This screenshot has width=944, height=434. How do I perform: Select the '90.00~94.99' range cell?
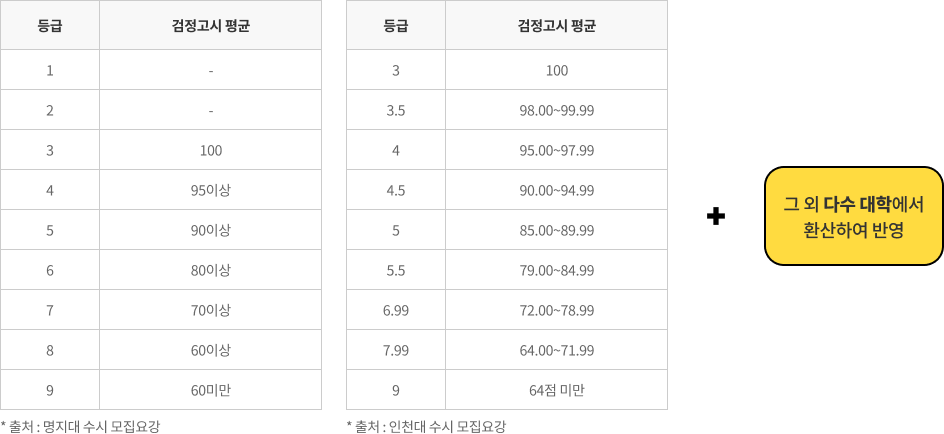(x=556, y=190)
